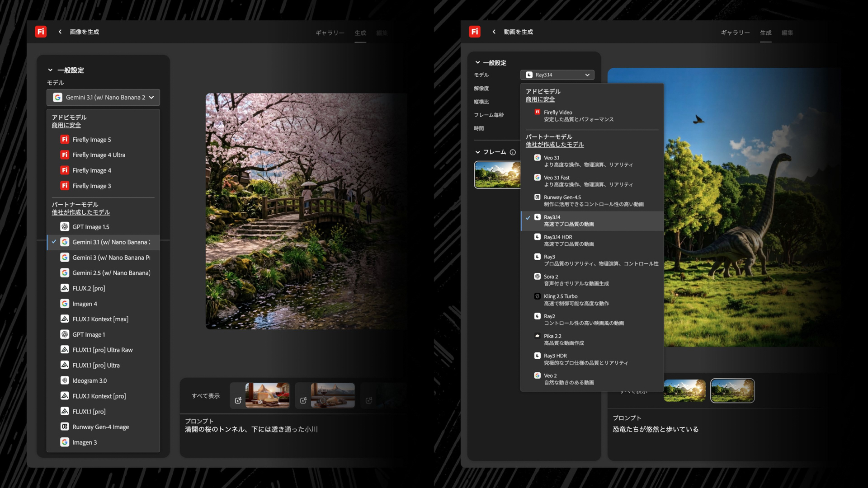The width and height of the screenshot is (868, 488).
Task: Select checked Gemini 3.1 Nano Banana option
Action: coord(110,242)
